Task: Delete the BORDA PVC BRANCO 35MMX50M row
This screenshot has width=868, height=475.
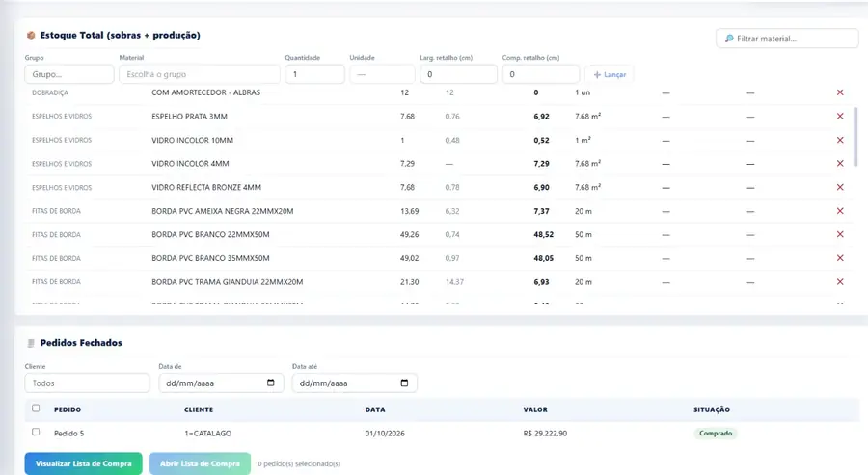Action: coord(840,258)
